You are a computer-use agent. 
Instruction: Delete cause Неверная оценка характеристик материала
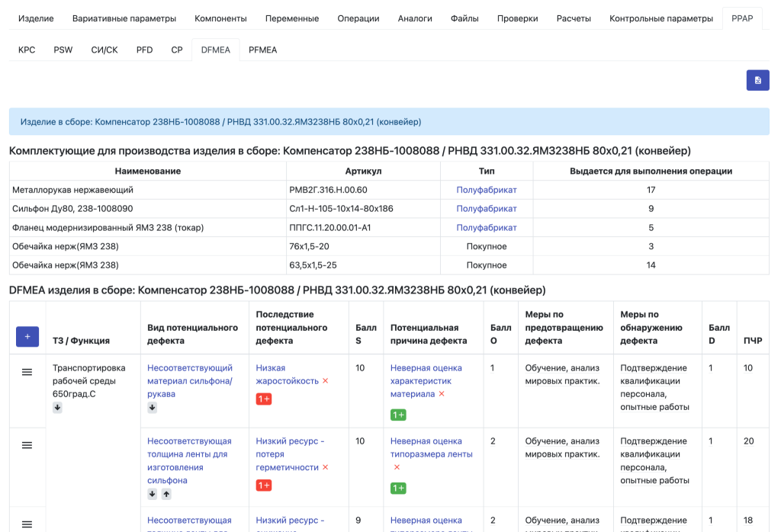[x=442, y=393]
